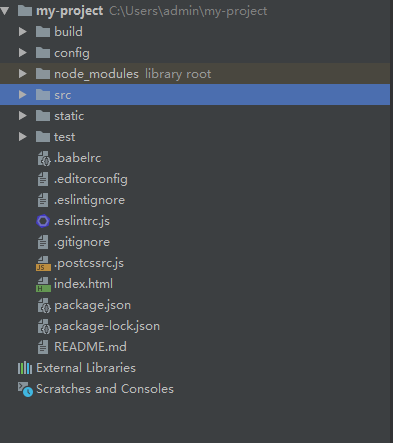Image resolution: width=393 pixels, height=443 pixels.
Task: Click the .babelrc JSON file icon
Action: [x=44, y=158]
